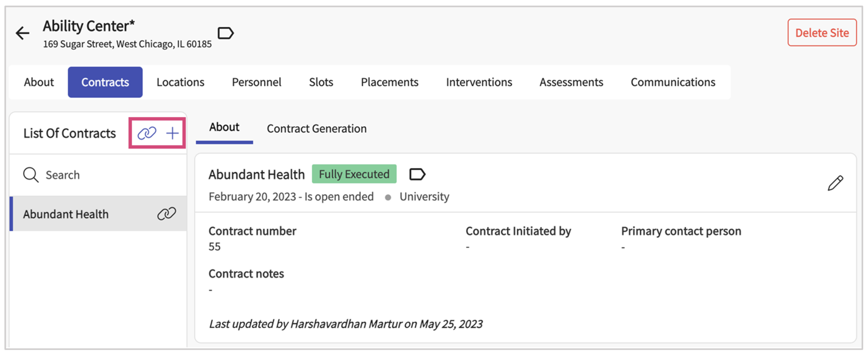Click the link contract icon in list header
The width and height of the screenshot is (868, 354).
pos(147,133)
